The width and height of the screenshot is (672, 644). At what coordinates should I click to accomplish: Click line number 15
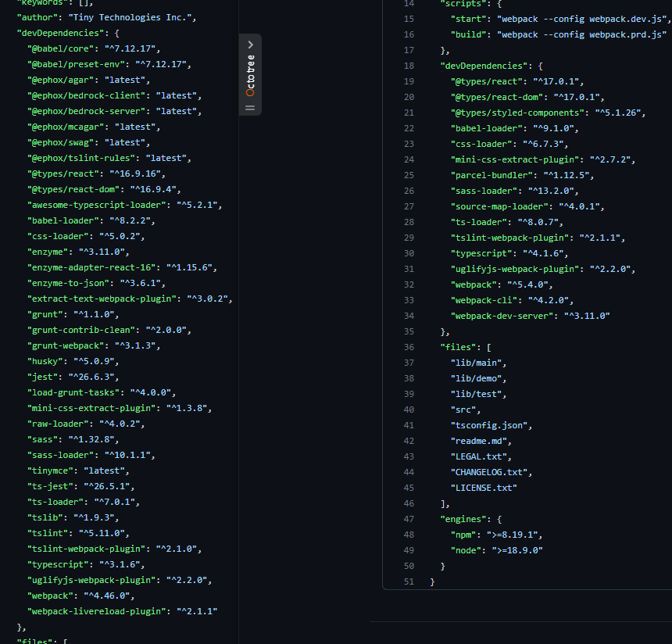(x=409, y=19)
